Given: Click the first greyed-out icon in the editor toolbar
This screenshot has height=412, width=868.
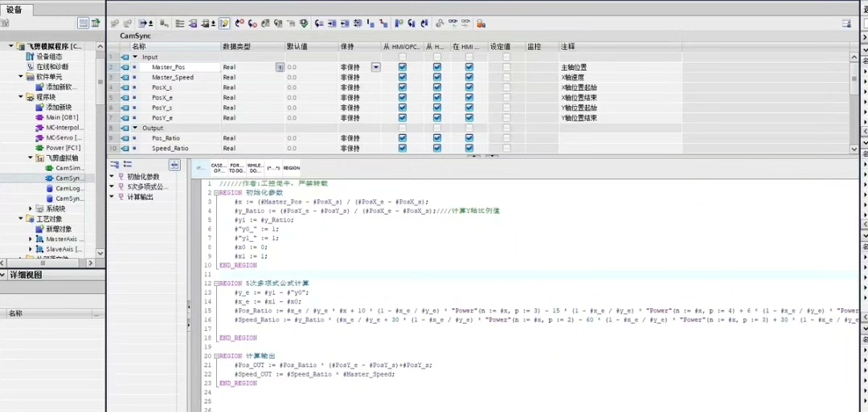Looking at the screenshot, I should 115,23.
